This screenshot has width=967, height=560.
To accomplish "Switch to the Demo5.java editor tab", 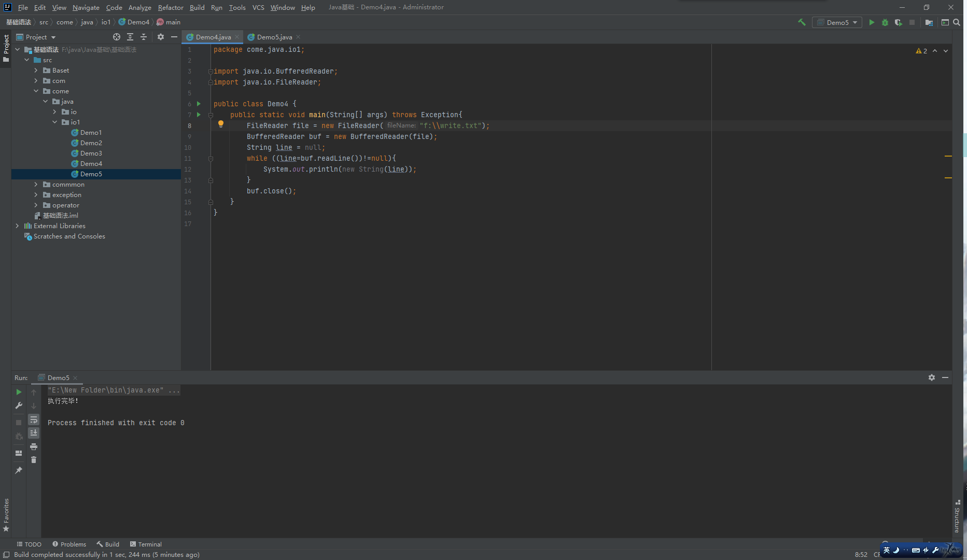I will (x=274, y=37).
